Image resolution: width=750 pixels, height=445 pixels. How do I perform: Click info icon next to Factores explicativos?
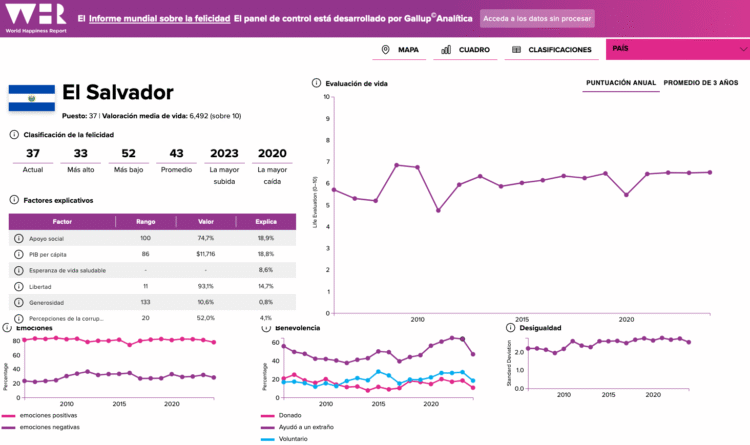tap(14, 200)
